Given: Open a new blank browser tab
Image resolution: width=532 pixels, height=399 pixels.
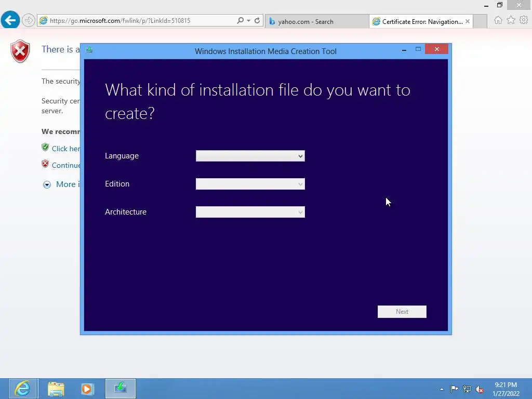Looking at the screenshot, I should [x=480, y=21].
